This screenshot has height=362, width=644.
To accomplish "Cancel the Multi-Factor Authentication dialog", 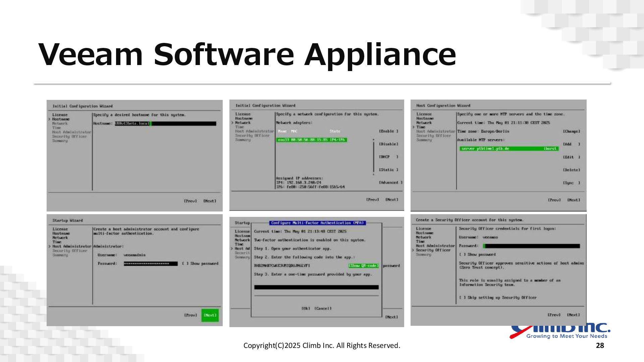I will (323, 308).
